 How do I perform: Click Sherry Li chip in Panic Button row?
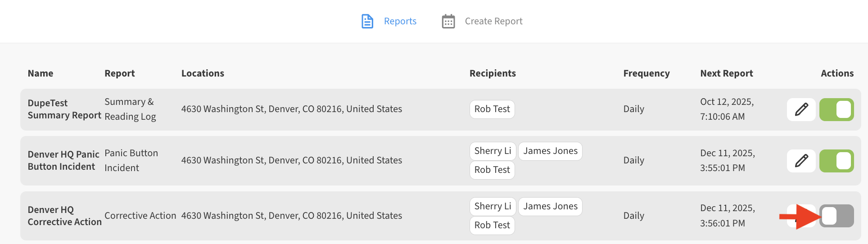pos(492,151)
